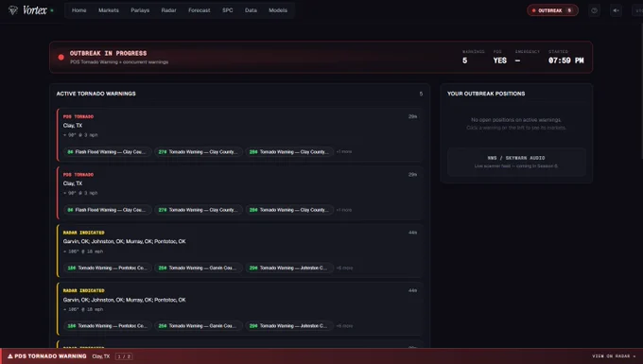
Task: Open the Models page
Action: point(278,10)
